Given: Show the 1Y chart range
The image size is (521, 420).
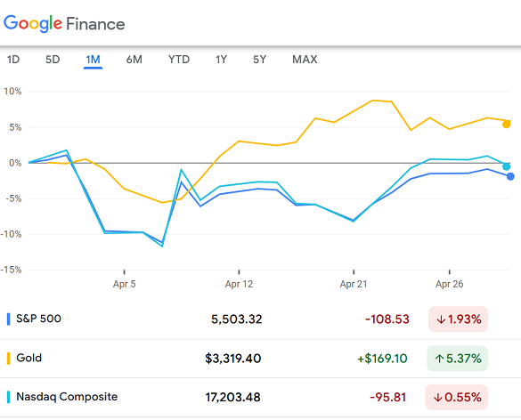Looking at the screenshot, I should pos(221,60).
